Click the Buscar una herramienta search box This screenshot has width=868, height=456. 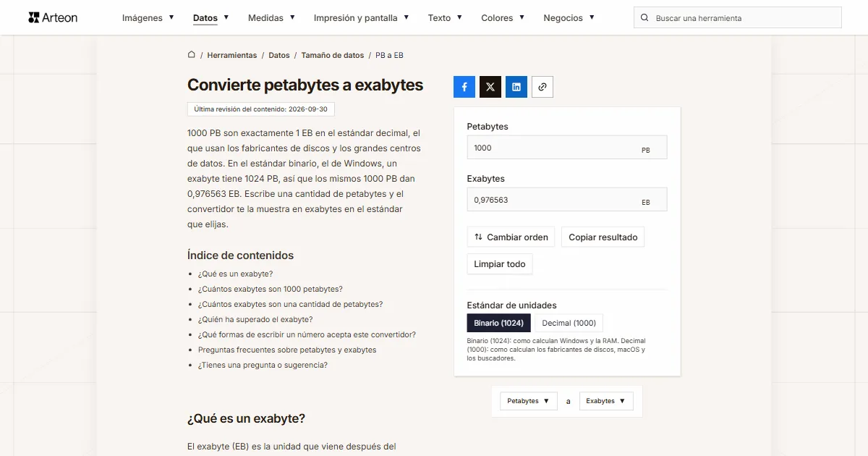[x=738, y=18]
